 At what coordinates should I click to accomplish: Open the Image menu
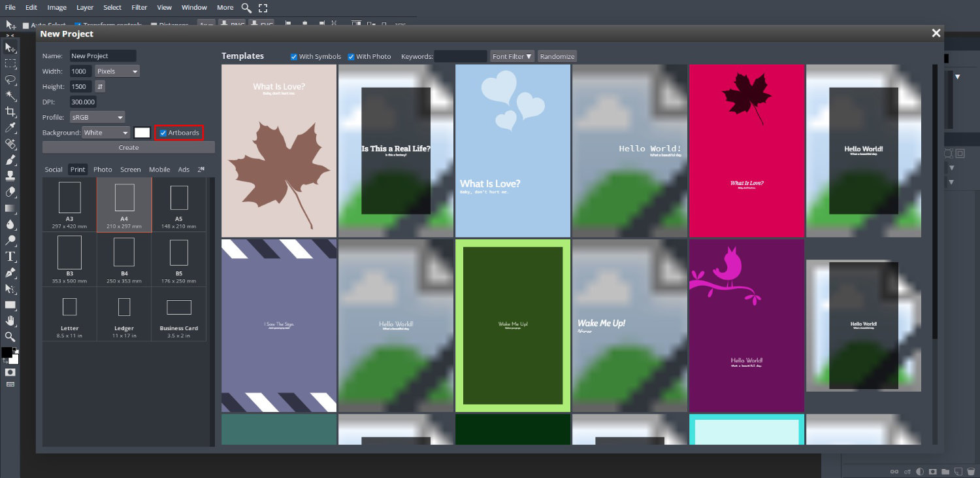(57, 8)
